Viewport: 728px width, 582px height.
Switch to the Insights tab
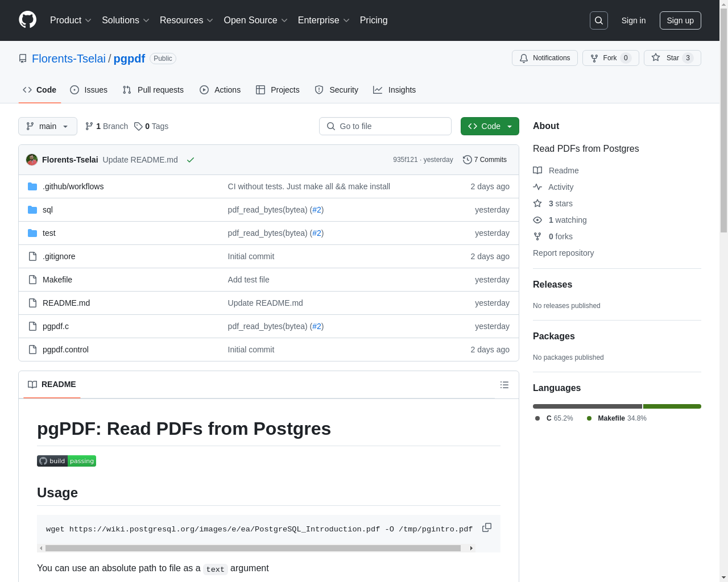click(x=395, y=90)
